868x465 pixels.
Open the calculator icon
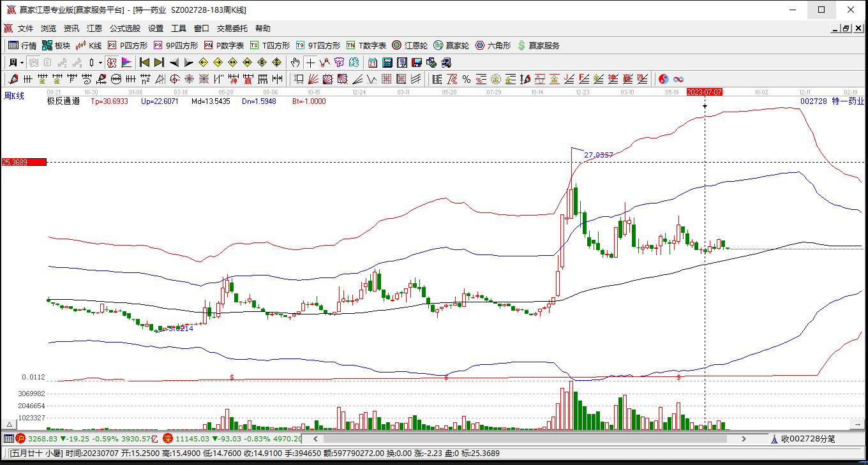[387, 63]
